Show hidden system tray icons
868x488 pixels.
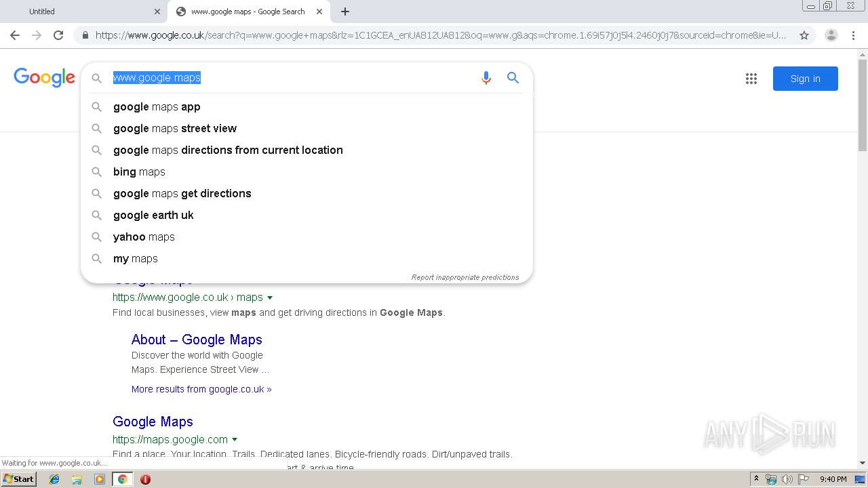tap(756, 479)
